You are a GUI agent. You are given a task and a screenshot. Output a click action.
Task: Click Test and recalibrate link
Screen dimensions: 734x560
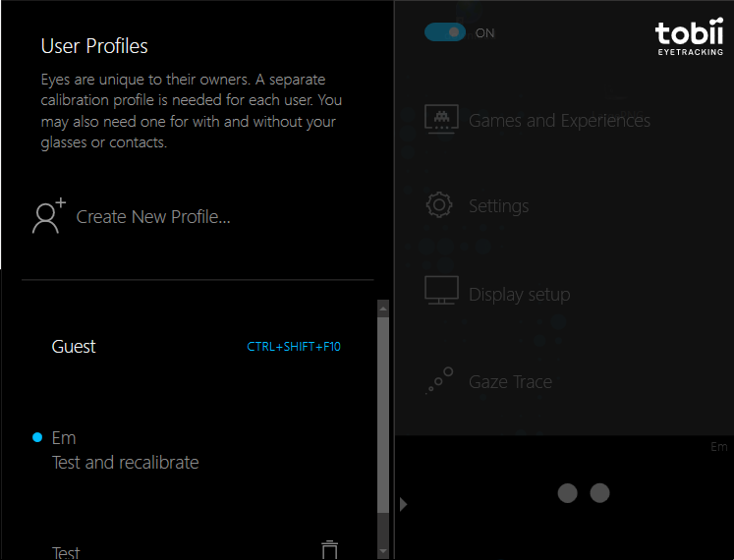click(126, 463)
